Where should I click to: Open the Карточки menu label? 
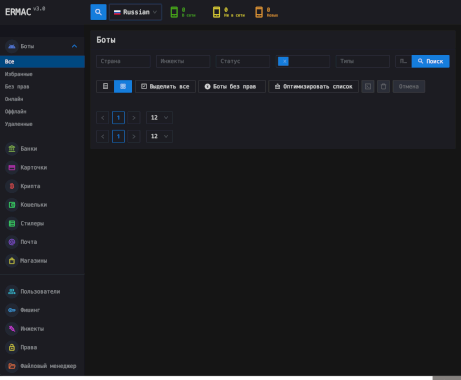click(34, 167)
